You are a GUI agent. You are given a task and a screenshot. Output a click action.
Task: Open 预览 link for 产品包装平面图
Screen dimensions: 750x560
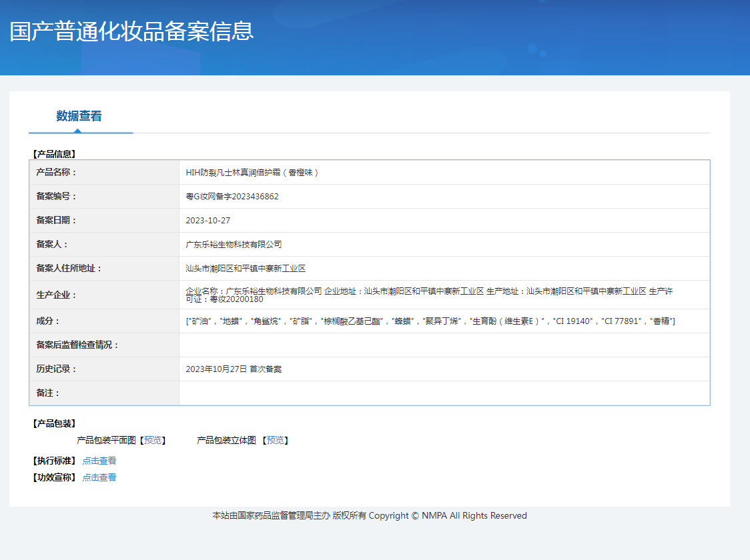coord(152,441)
